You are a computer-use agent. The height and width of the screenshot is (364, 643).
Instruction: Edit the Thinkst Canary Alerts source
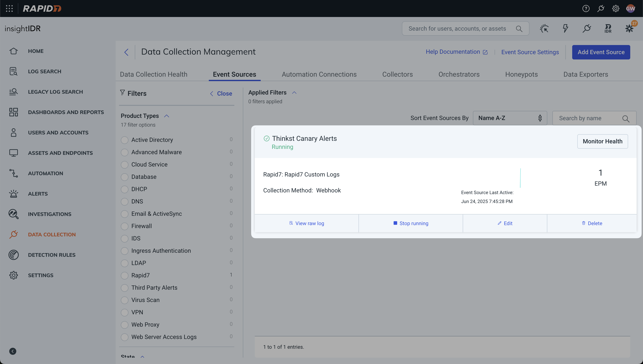(505, 223)
